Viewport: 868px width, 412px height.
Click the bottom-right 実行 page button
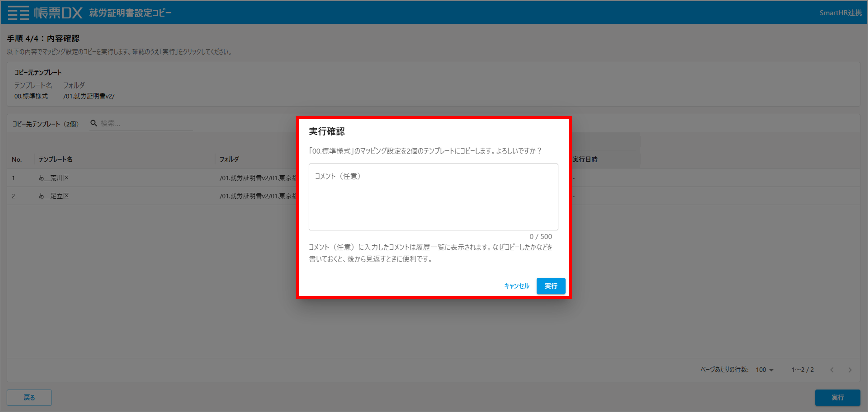tap(837, 397)
